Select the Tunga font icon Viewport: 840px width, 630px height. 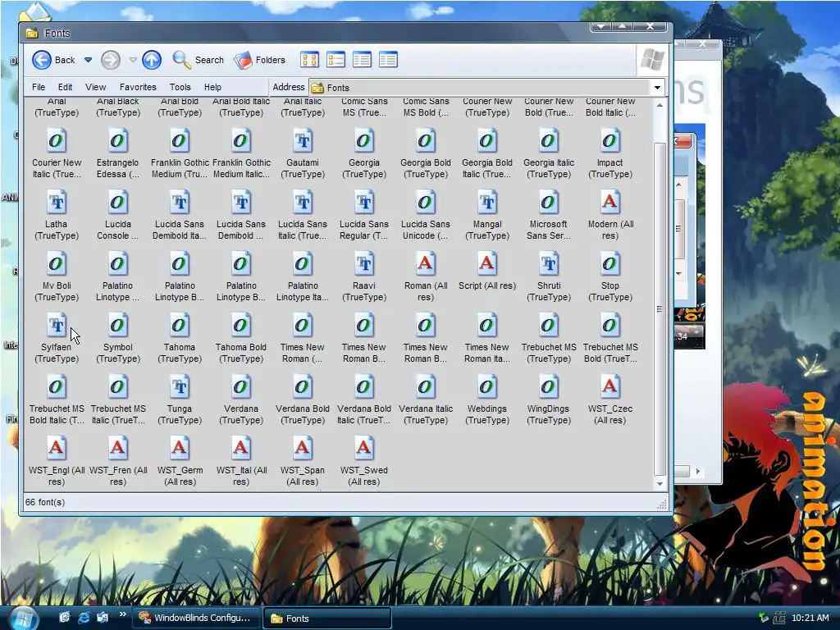pyautogui.click(x=180, y=387)
